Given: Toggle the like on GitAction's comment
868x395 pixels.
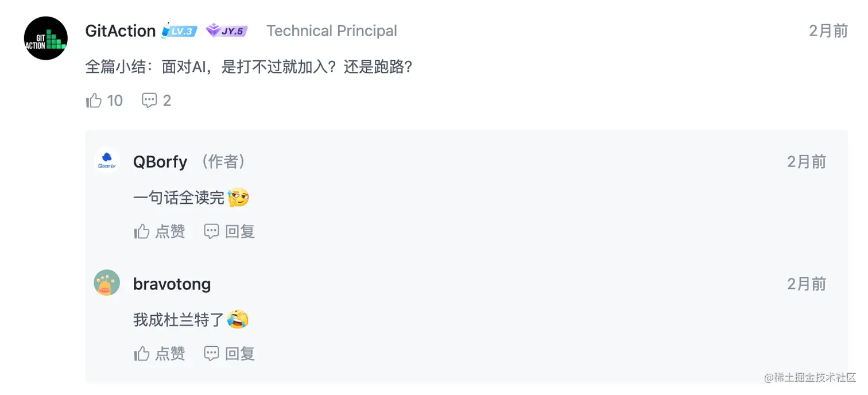Looking at the screenshot, I should pos(94,100).
